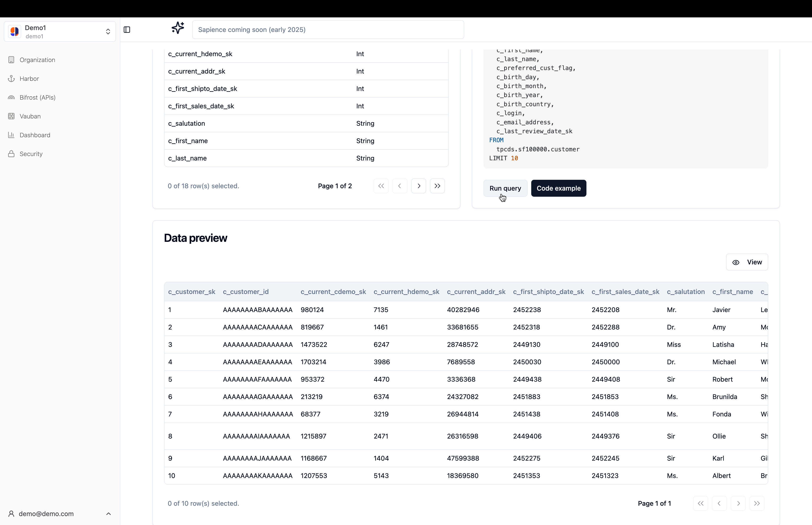Jump to last page of schema table
Viewport: 812px width, 525px height.
[x=437, y=186]
